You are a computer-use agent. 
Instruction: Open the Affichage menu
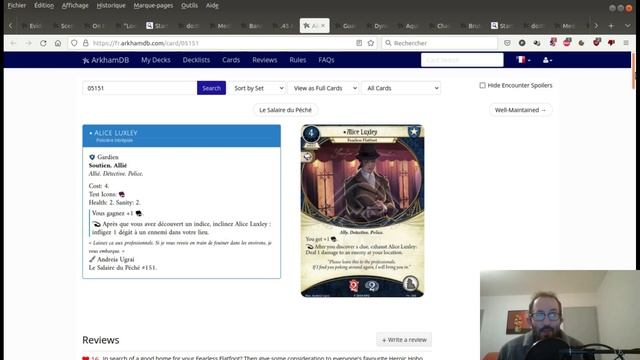[x=75, y=5]
